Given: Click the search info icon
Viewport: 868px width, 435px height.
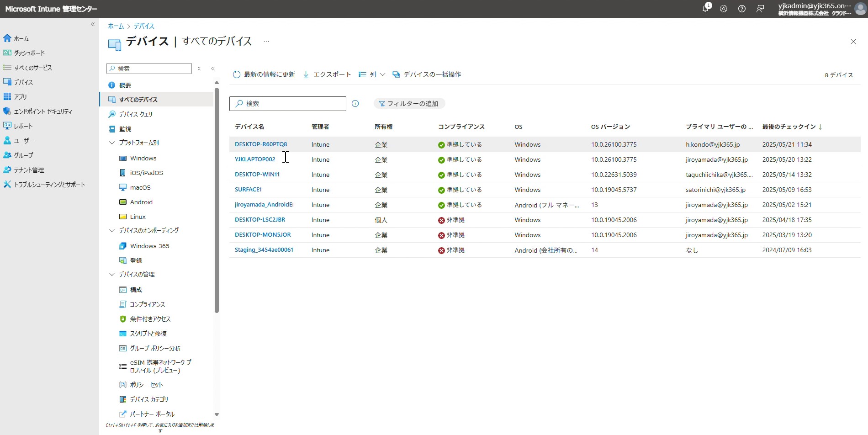Looking at the screenshot, I should [355, 104].
